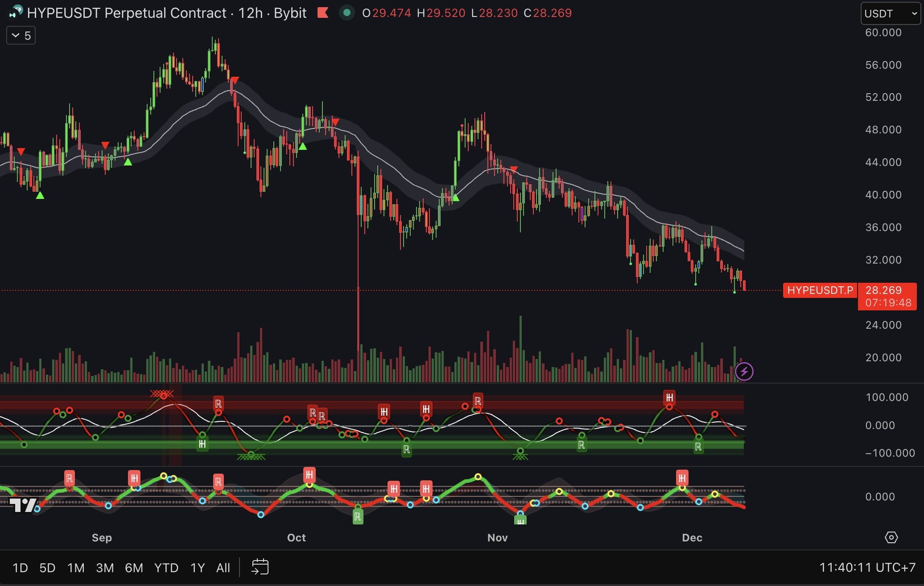Screen dimensions: 924x586
Task: Click the Nov label on time axis
Action: coord(497,537)
